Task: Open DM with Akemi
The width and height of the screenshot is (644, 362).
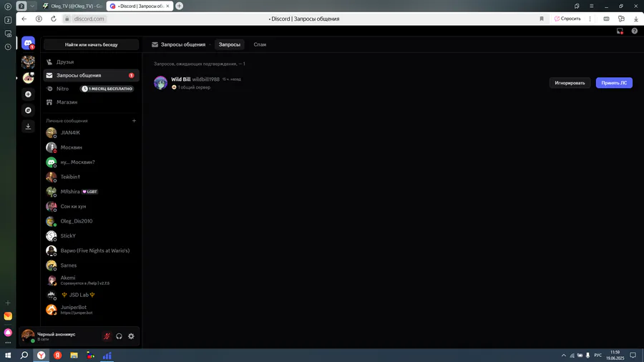Action: (91, 280)
